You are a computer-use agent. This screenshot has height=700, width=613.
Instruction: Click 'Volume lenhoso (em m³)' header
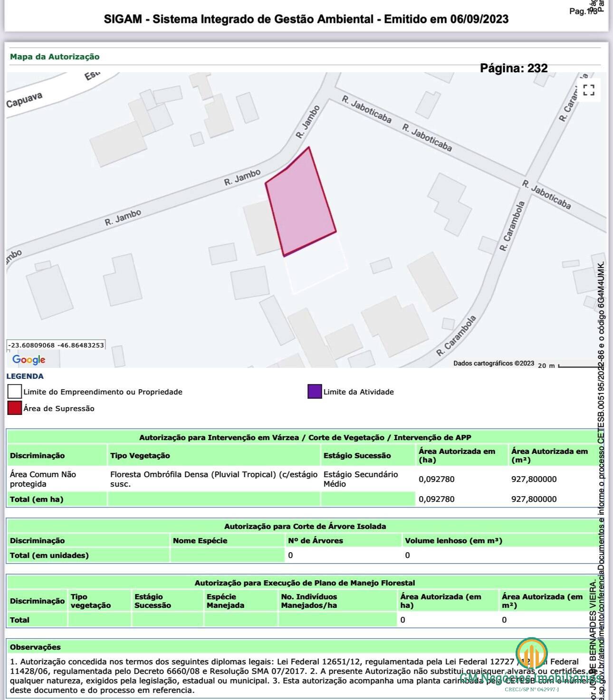point(453,540)
